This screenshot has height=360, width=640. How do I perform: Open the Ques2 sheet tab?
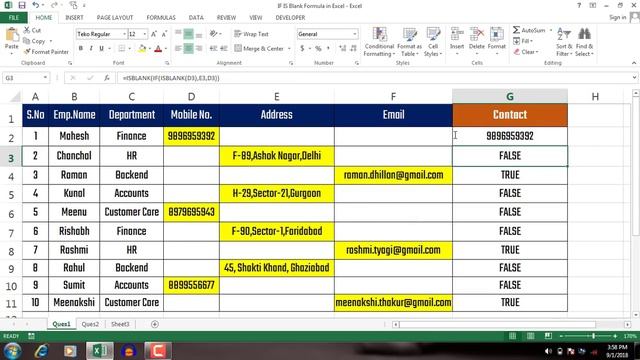pyautogui.click(x=90, y=324)
